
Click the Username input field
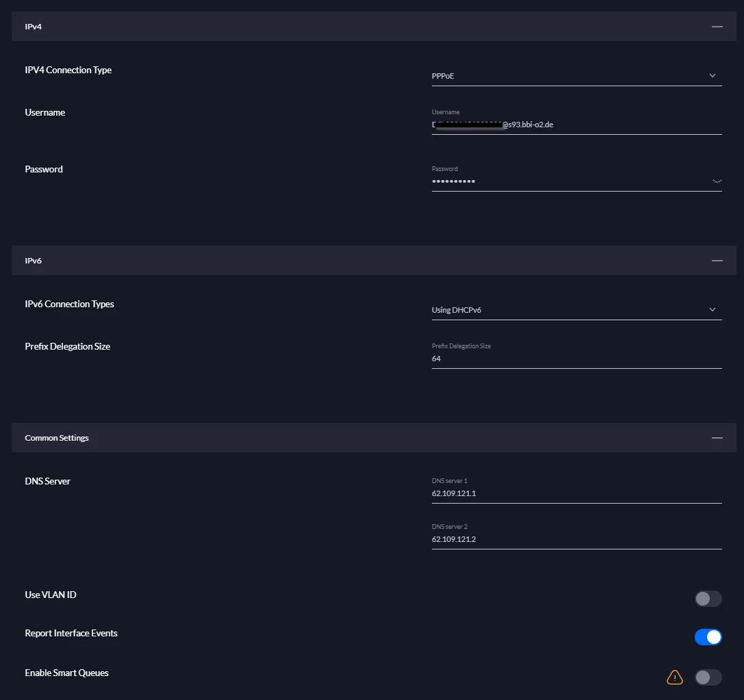pos(575,125)
